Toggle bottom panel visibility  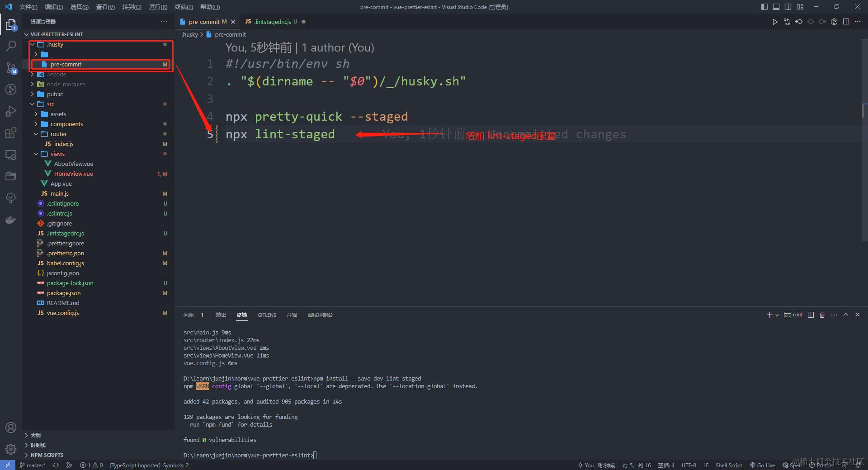tap(776, 7)
